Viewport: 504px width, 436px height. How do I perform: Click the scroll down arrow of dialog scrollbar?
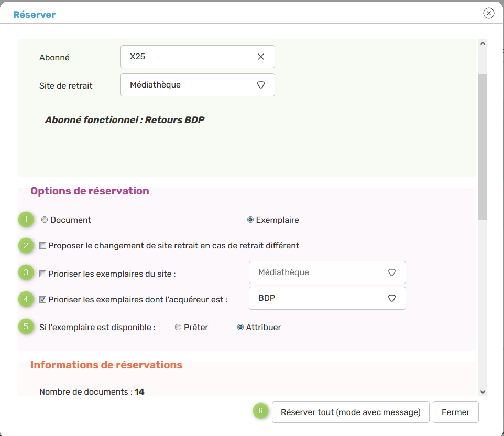coord(483,391)
